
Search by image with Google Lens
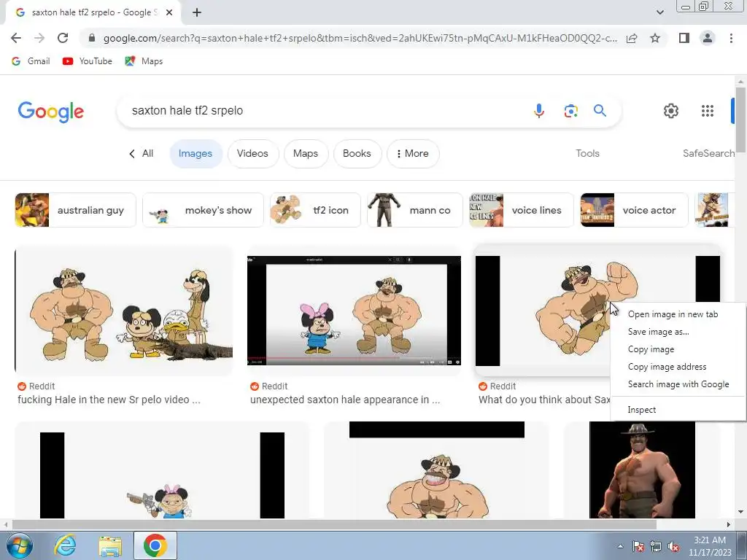click(570, 111)
